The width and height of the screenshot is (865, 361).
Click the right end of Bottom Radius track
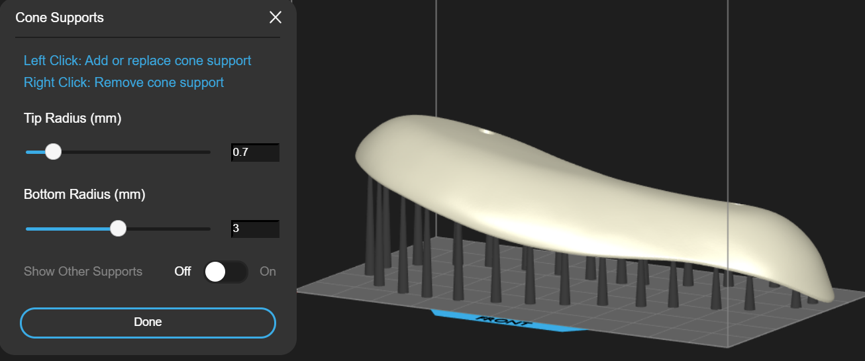(208, 229)
